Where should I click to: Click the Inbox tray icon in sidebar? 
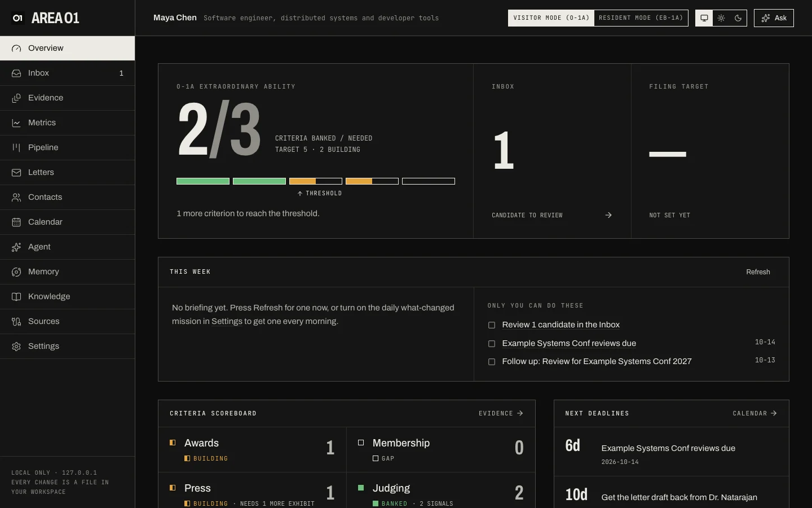[16, 73]
